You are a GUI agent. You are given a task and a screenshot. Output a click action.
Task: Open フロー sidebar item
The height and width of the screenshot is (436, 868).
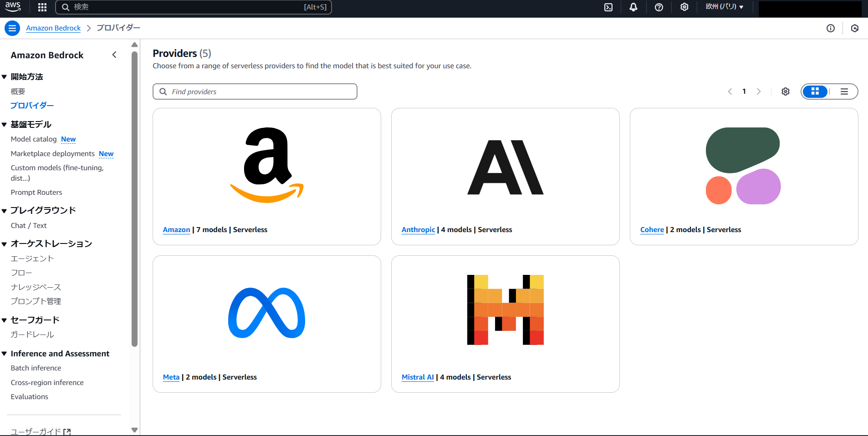click(x=21, y=273)
